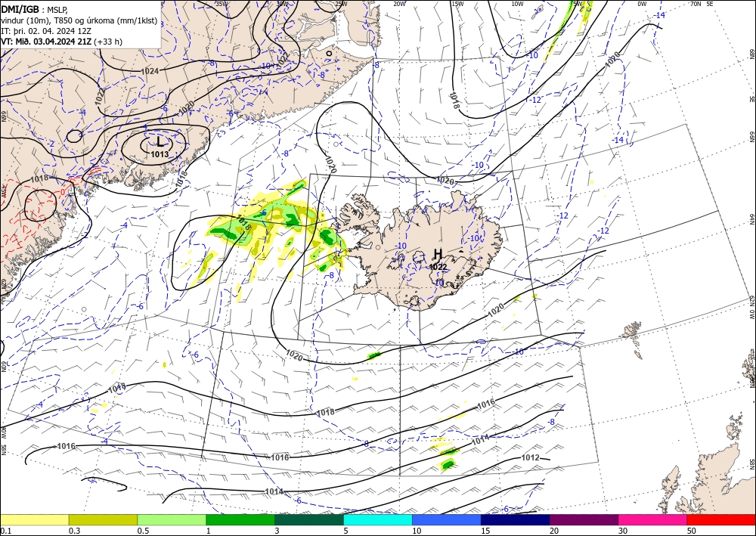Screen dimensions: 756x536
Task: Click the yellow 0.1–0.3 legend swatch
Action: pyautogui.click(x=35, y=519)
